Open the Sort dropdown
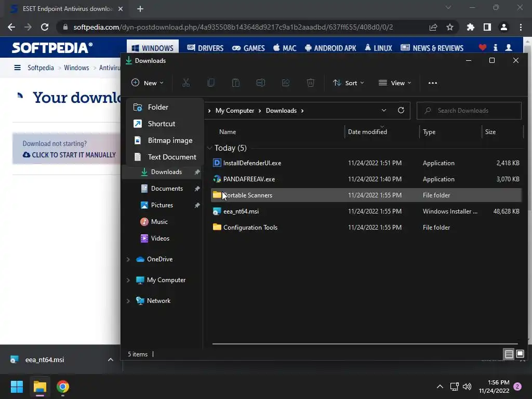 349,83
